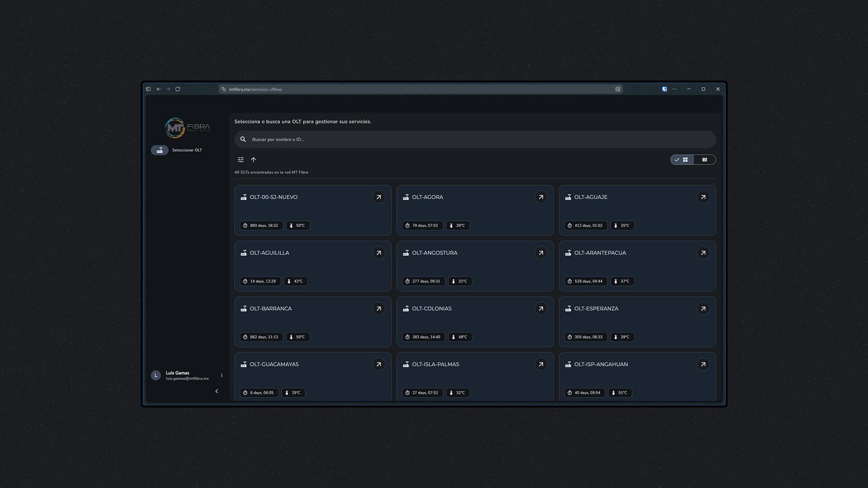Viewport: 868px width, 488px height.
Task: Click the browser forward arrow
Action: 168,89
